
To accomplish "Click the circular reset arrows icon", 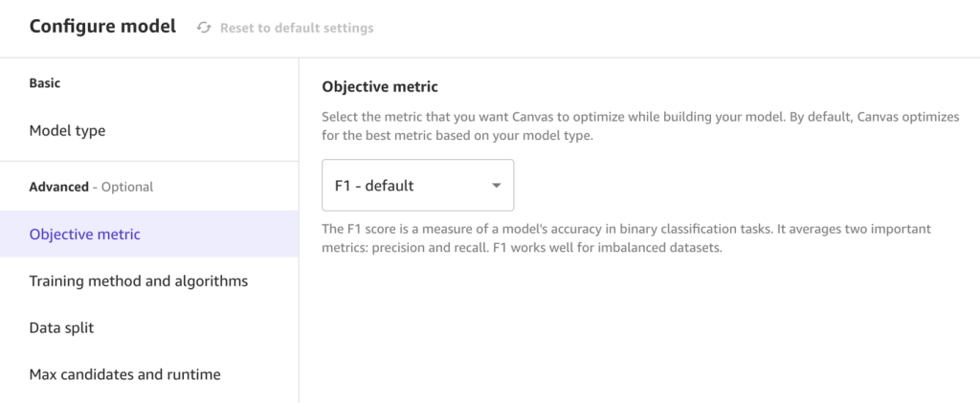I will click(203, 28).
